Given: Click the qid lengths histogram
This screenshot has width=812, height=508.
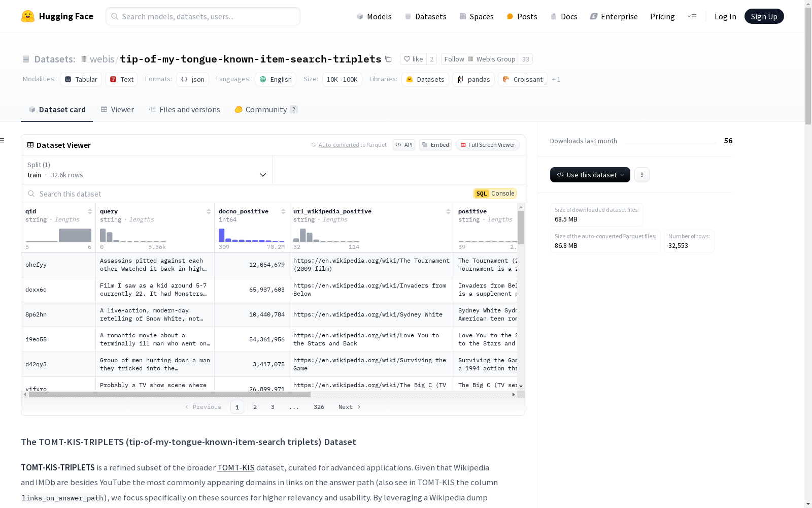Looking at the screenshot, I should (58, 235).
